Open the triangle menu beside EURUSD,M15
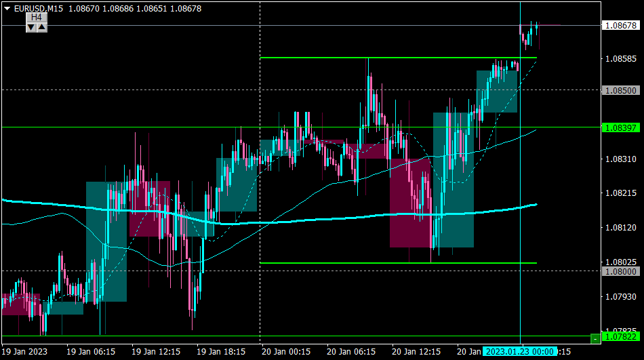The width and height of the screenshot is (644, 360). [7, 8]
